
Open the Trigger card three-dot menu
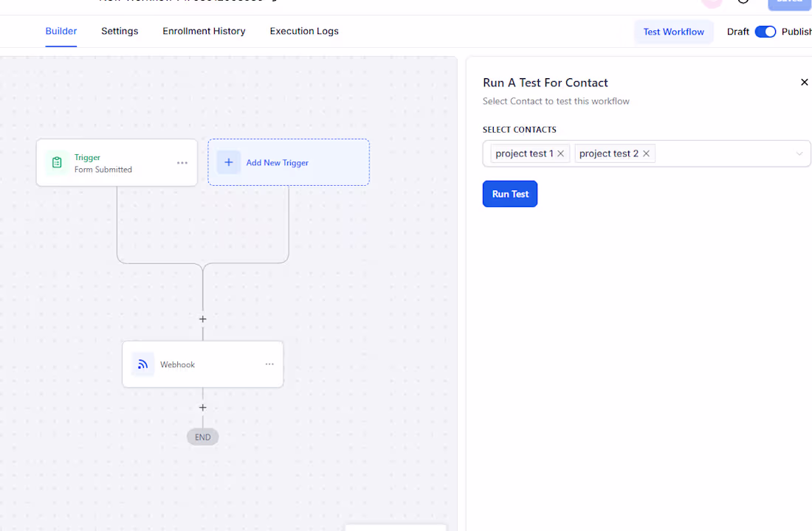coord(182,162)
